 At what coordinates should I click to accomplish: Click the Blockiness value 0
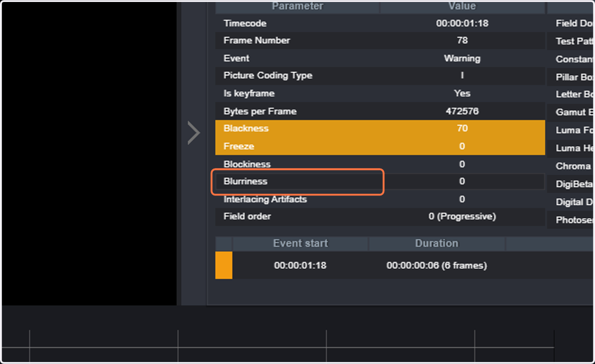tap(462, 164)
